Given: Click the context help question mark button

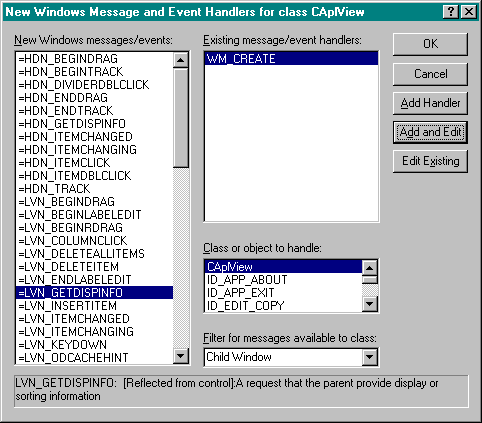Looking at the screenshot, I should [x=451, y=12].
